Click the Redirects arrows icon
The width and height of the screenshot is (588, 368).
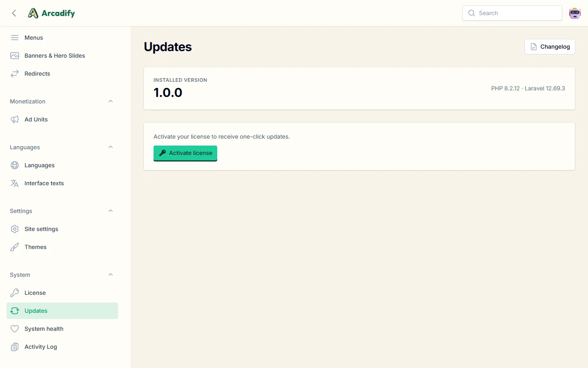[x=15, y=74]
